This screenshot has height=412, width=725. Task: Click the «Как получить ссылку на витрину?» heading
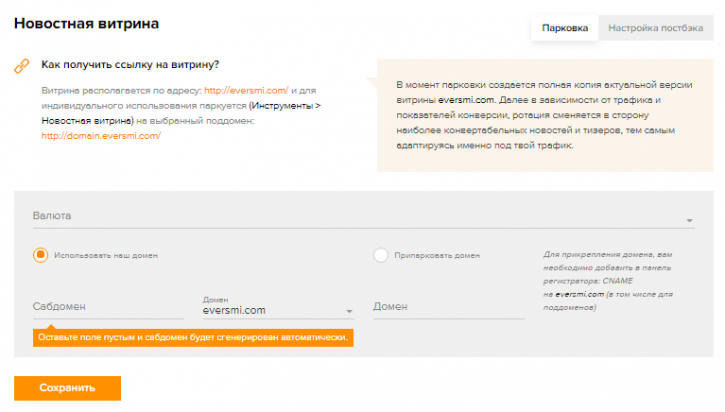click(x=130, y=65)
